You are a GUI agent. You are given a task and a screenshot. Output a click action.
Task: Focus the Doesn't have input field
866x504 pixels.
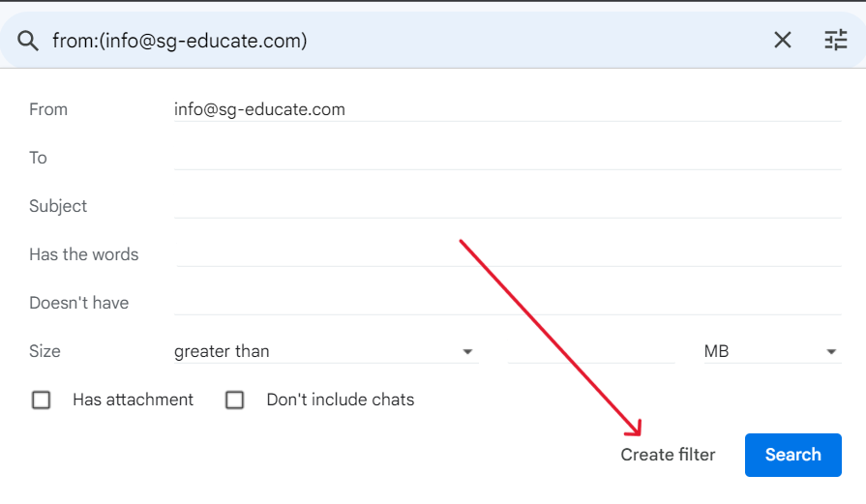click(507, 302)
